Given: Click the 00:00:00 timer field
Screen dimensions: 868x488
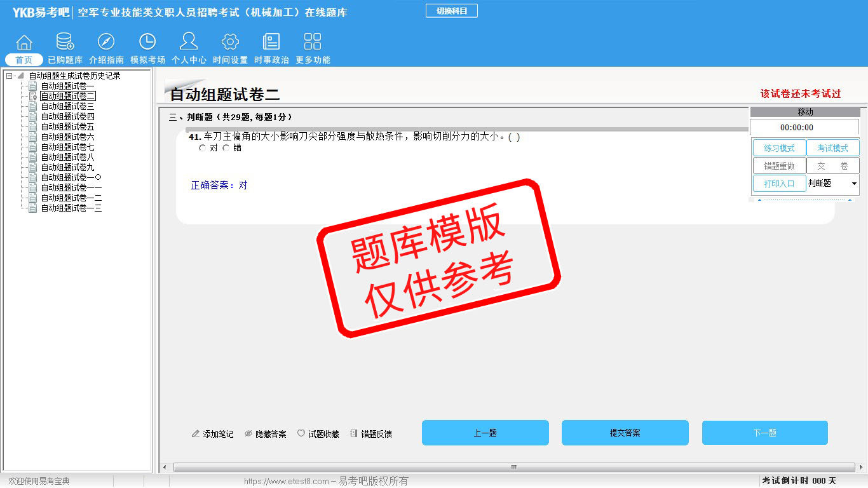Looking at the screenshot, I should (x=804, y=127).
